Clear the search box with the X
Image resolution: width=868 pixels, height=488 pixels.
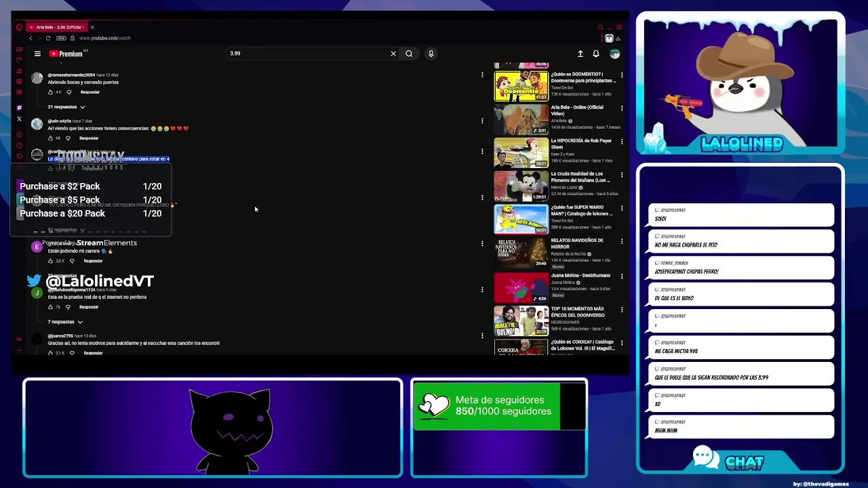pos(393,54)
